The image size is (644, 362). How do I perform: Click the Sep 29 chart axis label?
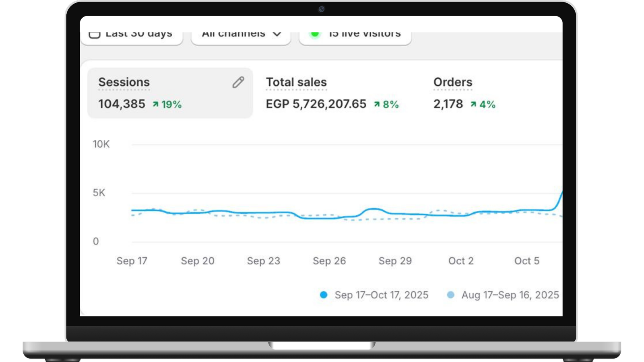[x=395, y=261]
